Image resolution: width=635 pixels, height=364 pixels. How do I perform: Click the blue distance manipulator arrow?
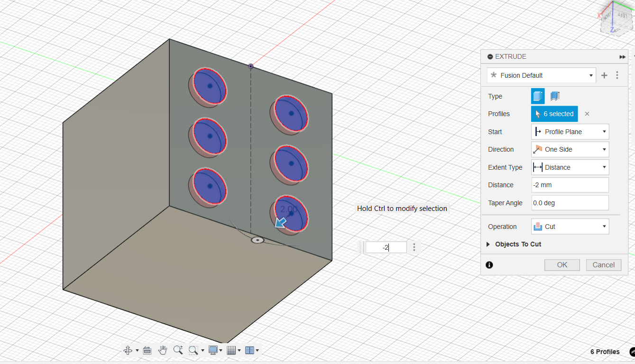coord(280,222)
